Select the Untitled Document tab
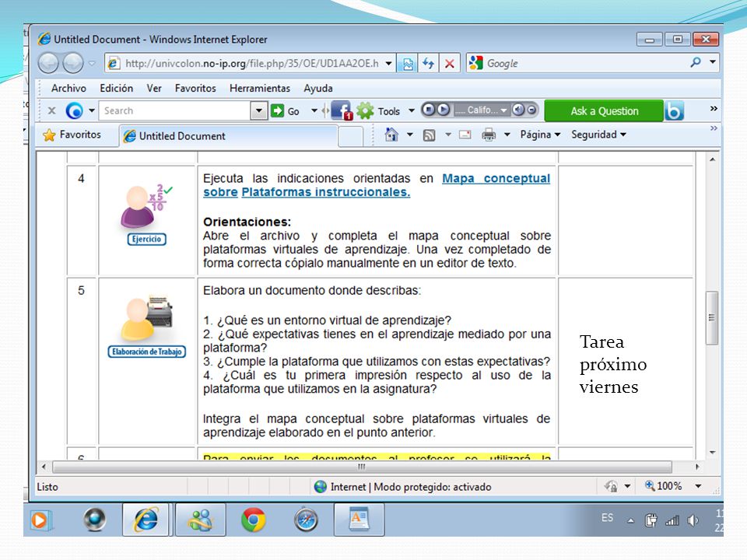 tap(229, 136)
